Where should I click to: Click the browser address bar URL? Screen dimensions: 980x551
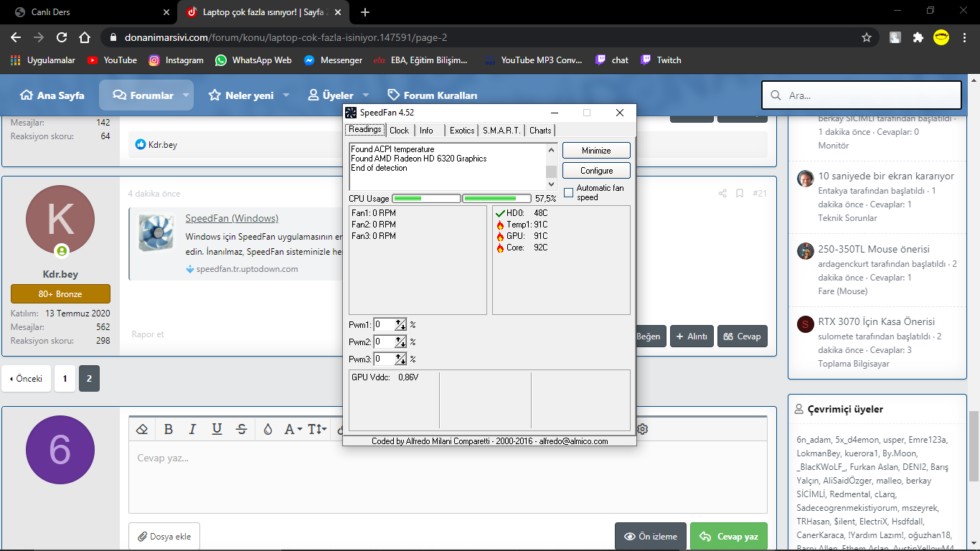pyautogui.click(x=287, y=37)
